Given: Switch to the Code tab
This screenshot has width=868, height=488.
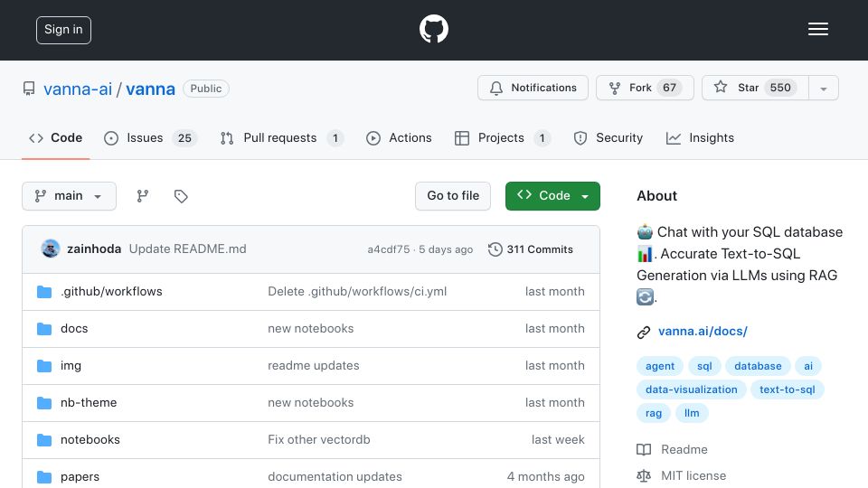Looking at the screenshot, I should point(55,137).
